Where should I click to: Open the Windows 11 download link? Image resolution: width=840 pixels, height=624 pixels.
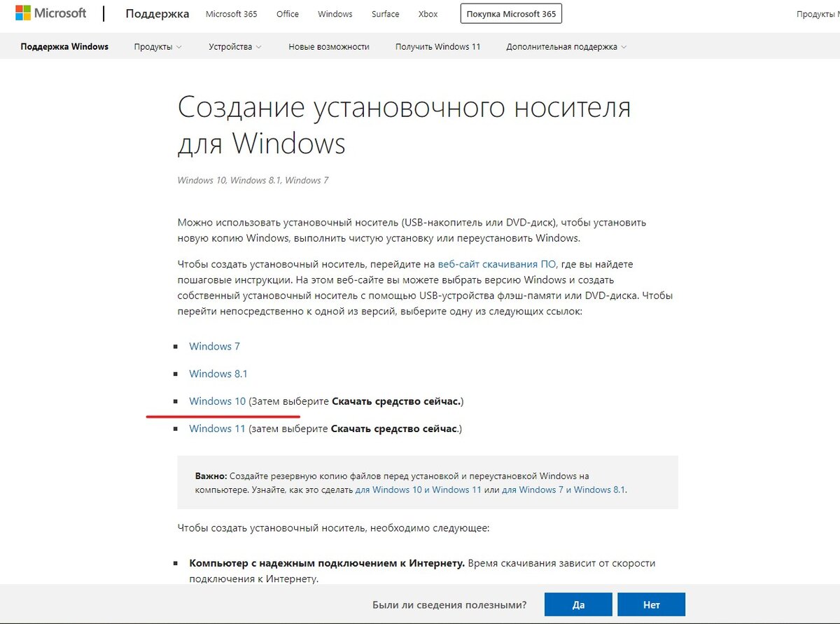pyautogui.click(x=217, y=429)
